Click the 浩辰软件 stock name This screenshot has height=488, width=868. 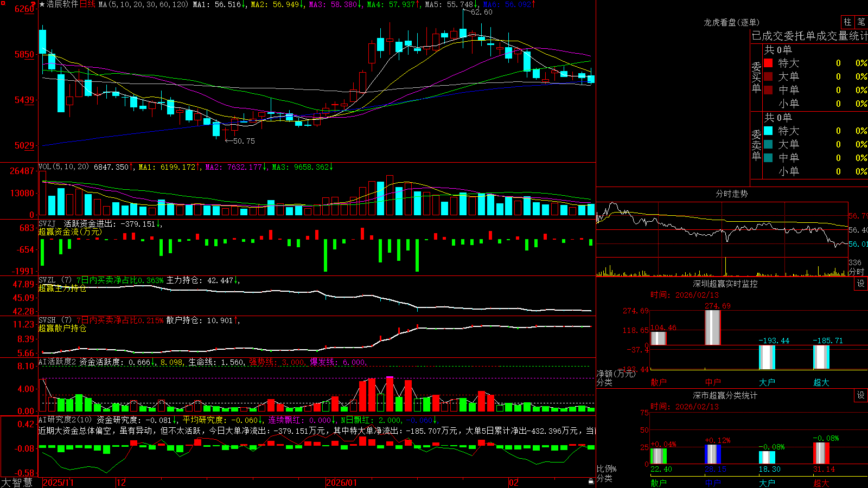point(62,4)
